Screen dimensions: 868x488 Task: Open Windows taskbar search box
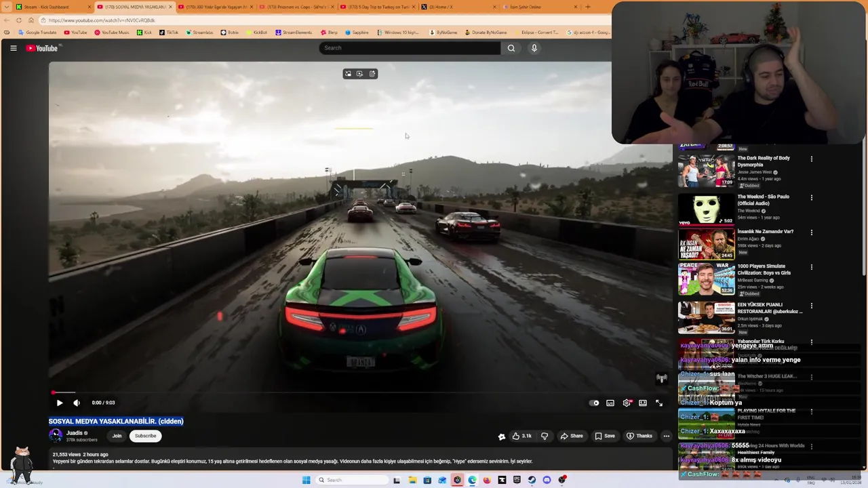(x=352, y=480)
